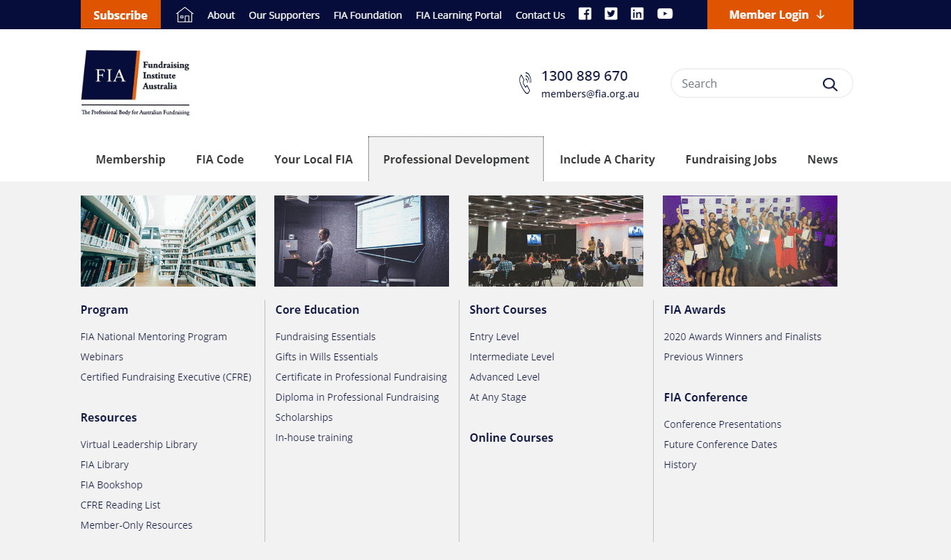Image resolution: width=951 pixels, height=560 pixels.
Task: Open Webinars link
Action: point(102,357)
